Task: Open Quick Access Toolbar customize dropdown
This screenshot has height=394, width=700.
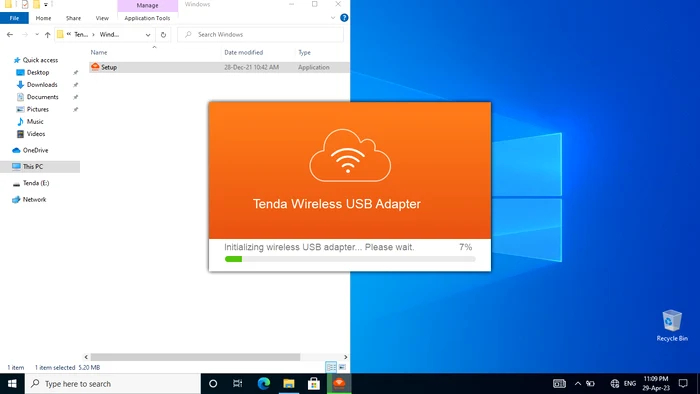Action: [x=46, y=4]
